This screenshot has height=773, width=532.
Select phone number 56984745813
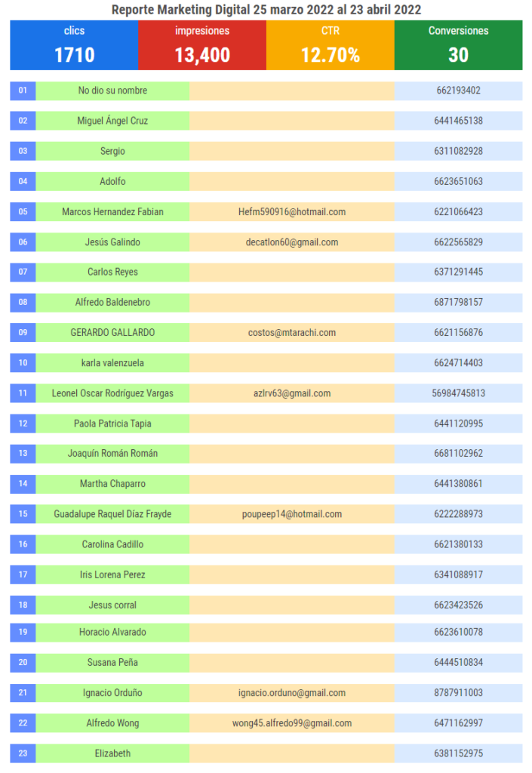click(x=459, y=393)
